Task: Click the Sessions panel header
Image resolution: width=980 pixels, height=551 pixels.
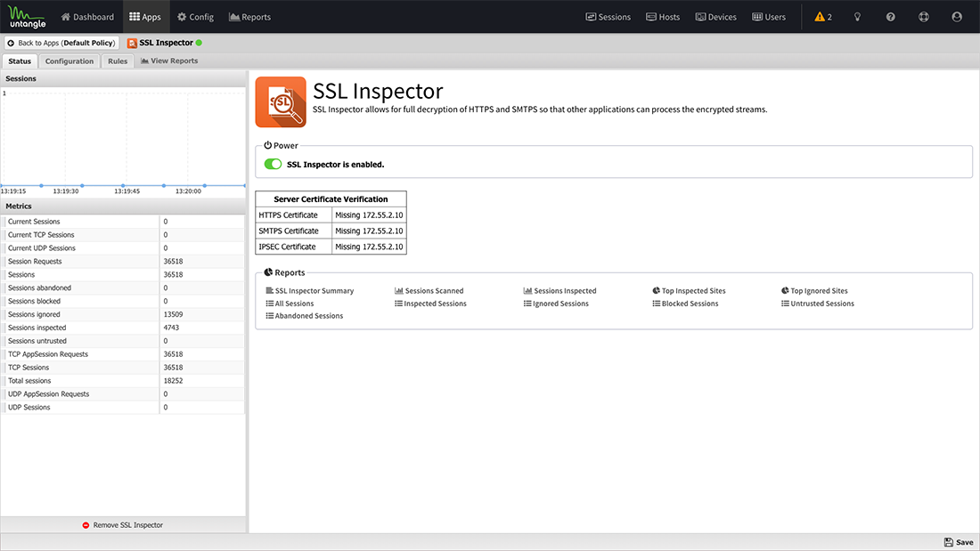Action: [x=123, y=78]
